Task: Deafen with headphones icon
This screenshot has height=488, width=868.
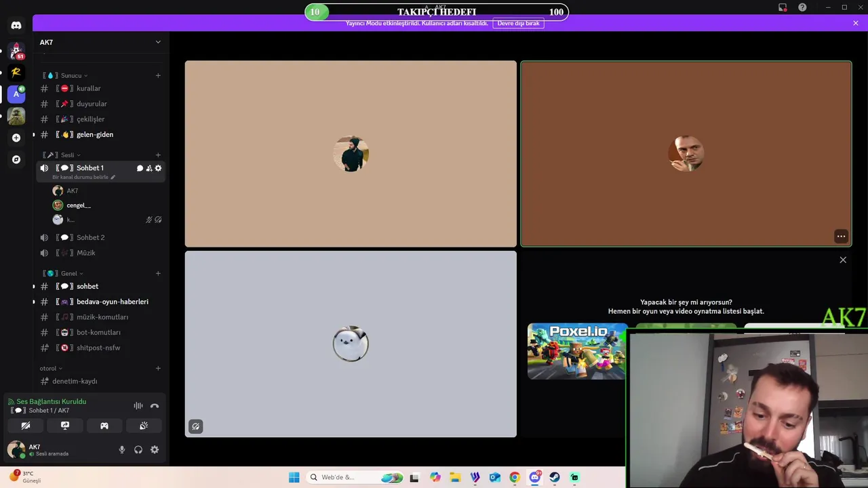Action: tap(138, 449)
